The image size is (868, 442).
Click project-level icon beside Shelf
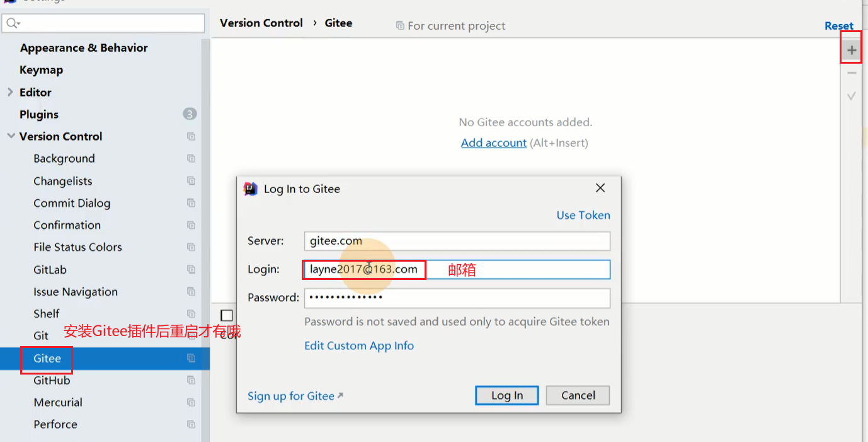click(191, 313)
